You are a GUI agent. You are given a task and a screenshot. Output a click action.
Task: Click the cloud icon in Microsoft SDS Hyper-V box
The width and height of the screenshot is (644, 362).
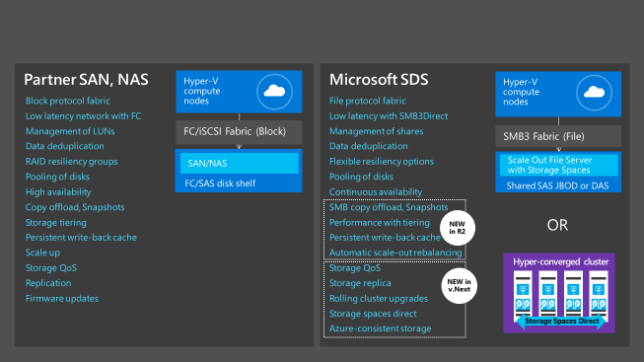click(x=594, y=93)
